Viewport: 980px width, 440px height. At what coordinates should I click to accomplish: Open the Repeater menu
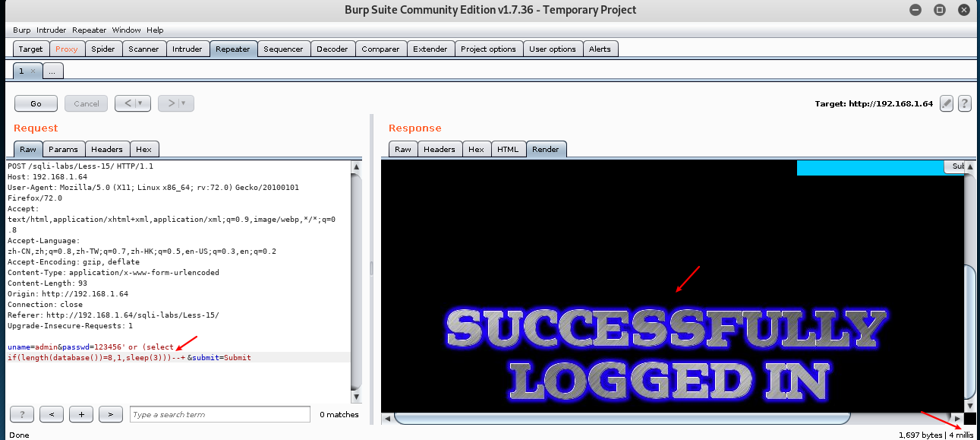90,30
